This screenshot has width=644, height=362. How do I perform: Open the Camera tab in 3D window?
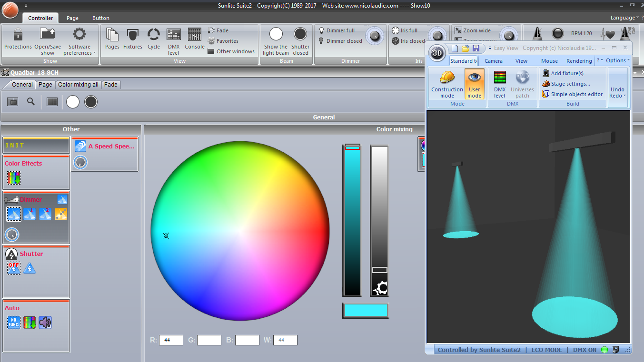click(494, 61)
